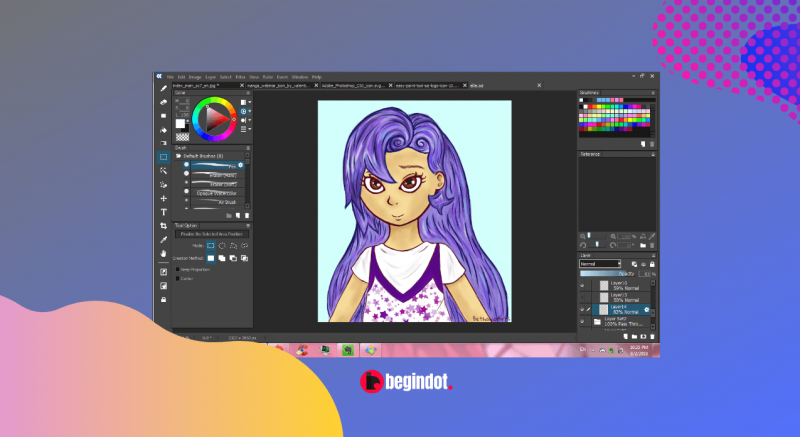Rotate the reference view counter-clockwise
The width and height of the screenshot is (800, 437).
[583, 245]
